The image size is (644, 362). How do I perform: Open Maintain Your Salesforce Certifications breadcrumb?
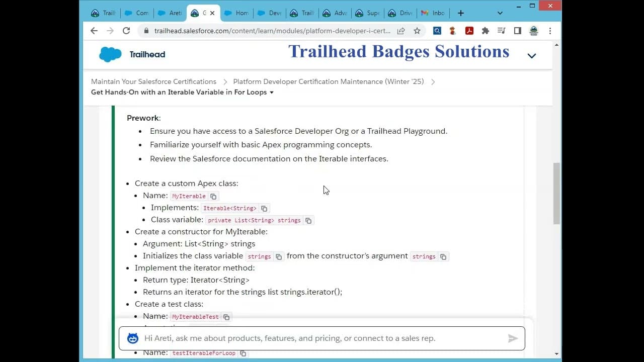click(153, 81)
